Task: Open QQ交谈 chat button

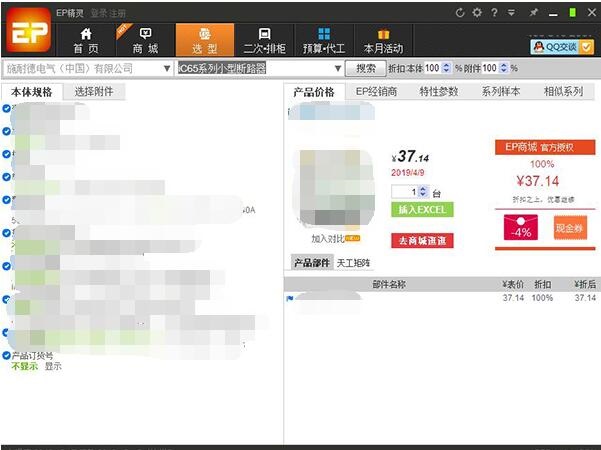Action: click(x=562, y=47)
